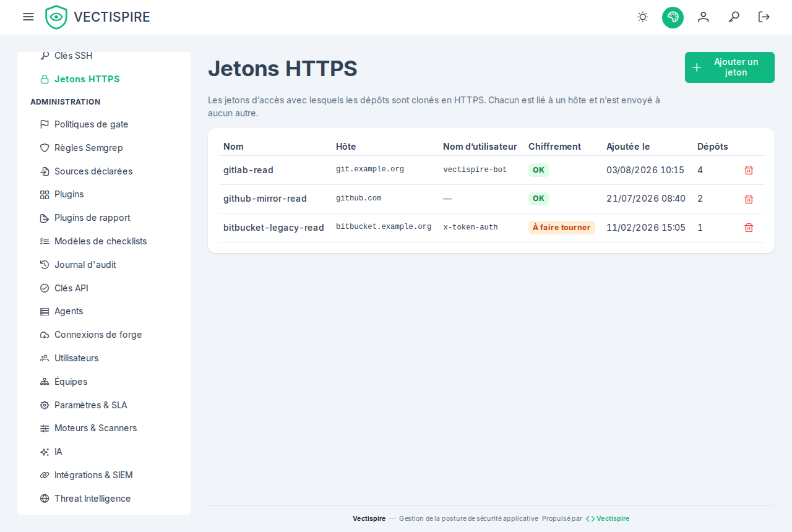Click the vectispire-bot username cell
Screen dimensions: 792x532
(475, 170)
